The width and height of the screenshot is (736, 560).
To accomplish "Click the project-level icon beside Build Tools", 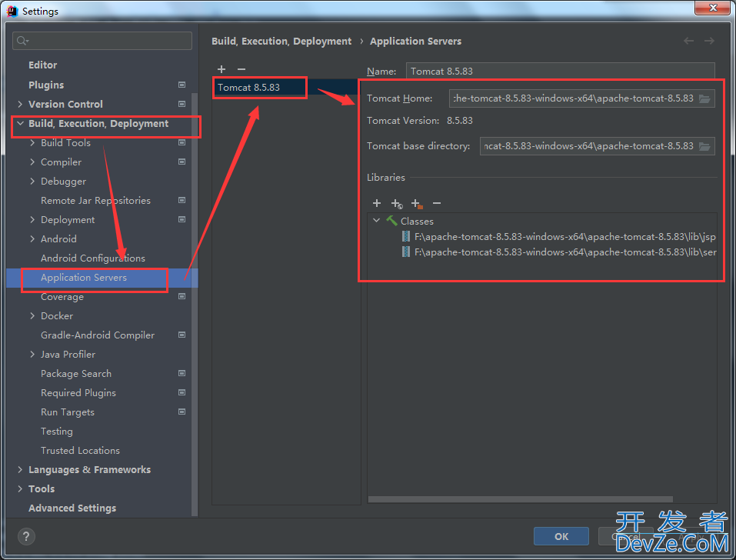I will tap(182, 143).
